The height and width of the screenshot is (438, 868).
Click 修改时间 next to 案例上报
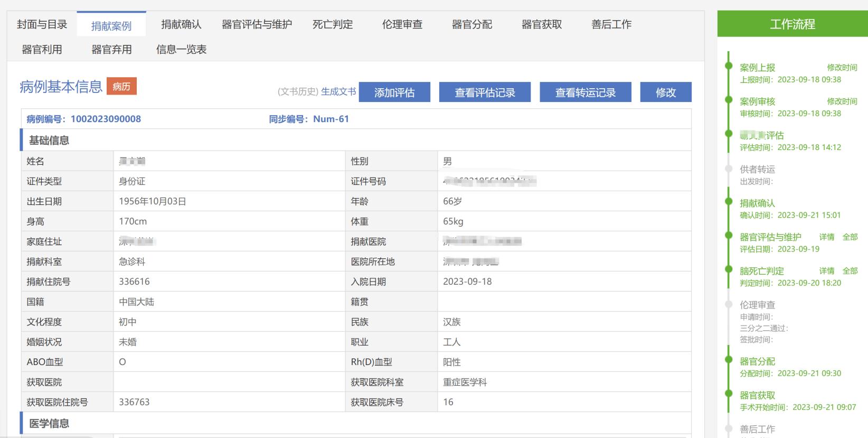[842, 68]
